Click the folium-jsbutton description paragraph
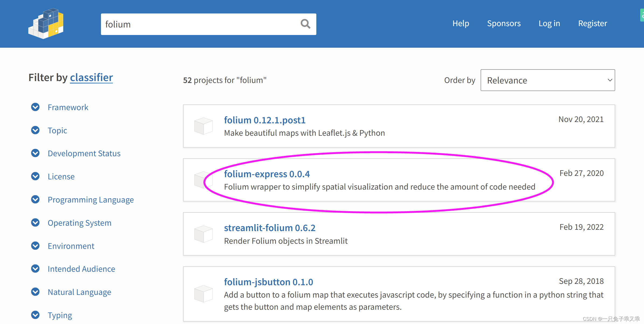Viewport: 644px width, 324px height. pyautogui.click(x=414, y=301)
